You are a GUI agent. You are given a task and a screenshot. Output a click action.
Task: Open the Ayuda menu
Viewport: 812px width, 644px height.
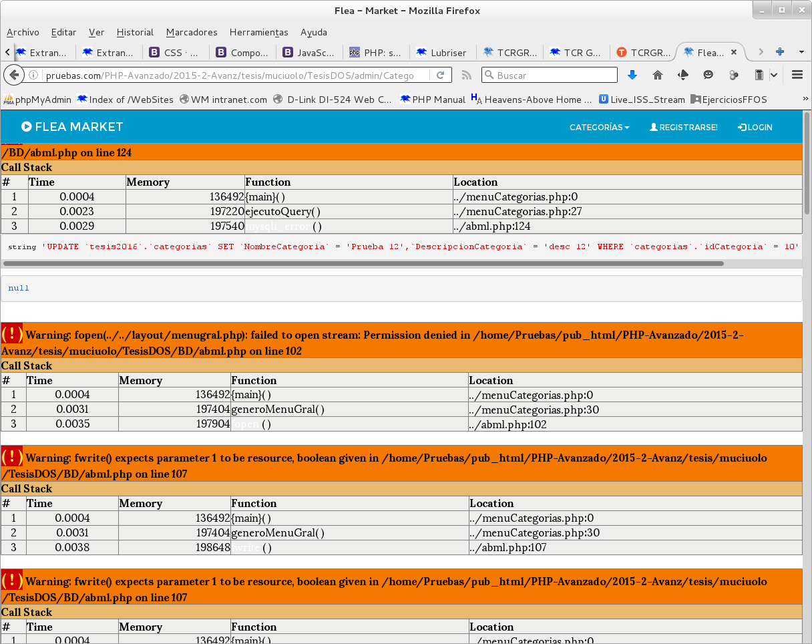pos(314,32)
